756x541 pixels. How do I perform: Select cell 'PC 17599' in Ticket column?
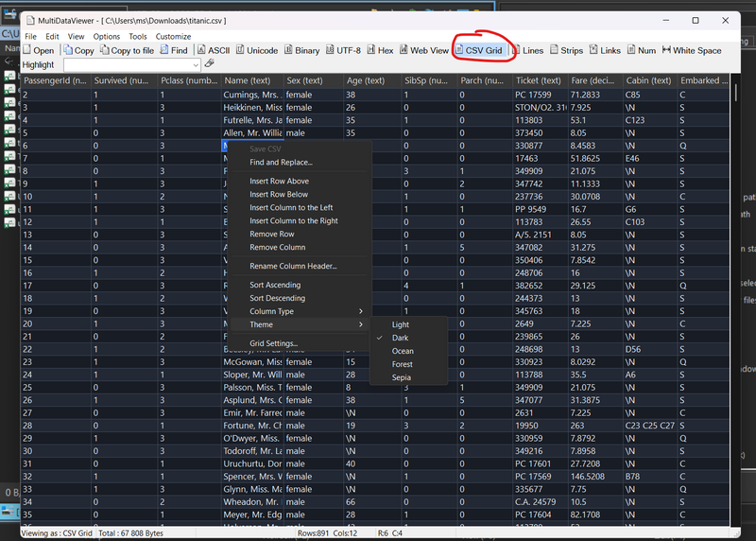[541, 95]
